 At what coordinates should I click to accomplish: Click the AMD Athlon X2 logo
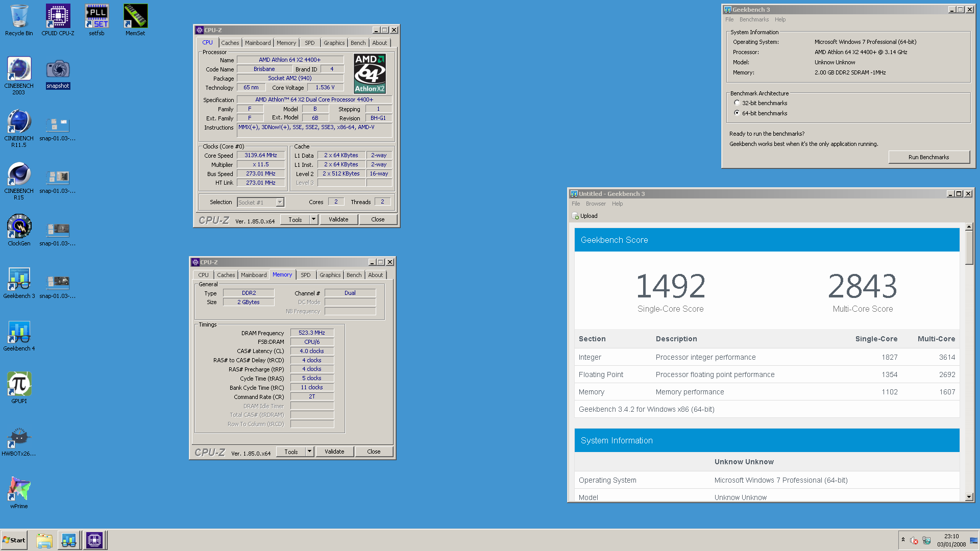click(370, 73)
